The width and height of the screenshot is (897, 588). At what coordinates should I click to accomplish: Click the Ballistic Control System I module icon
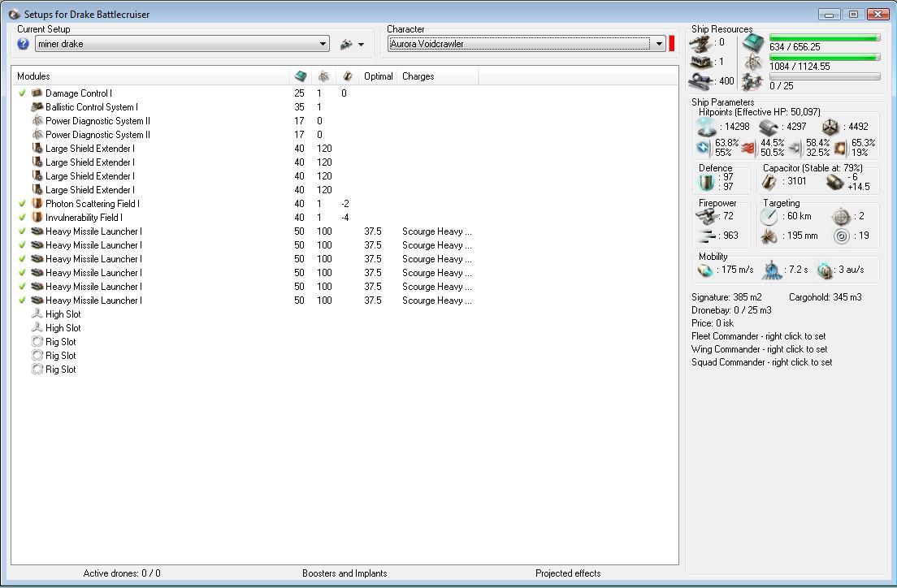(x=37, y=107)
